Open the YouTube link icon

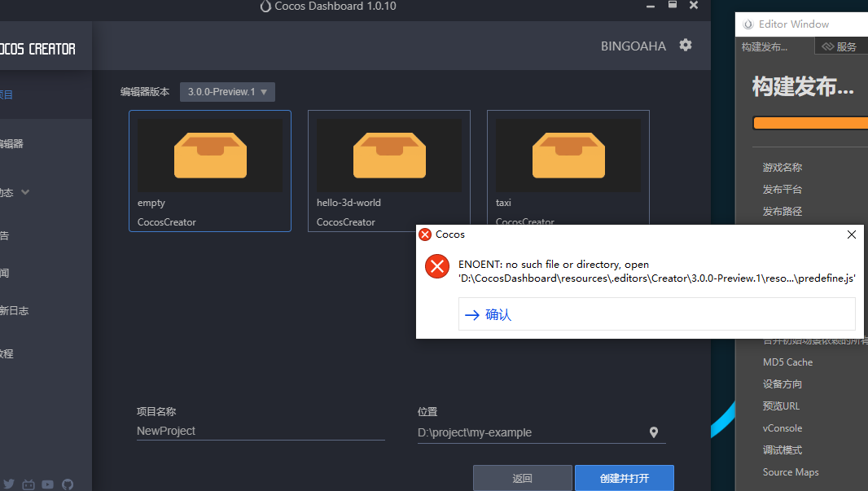47,484
